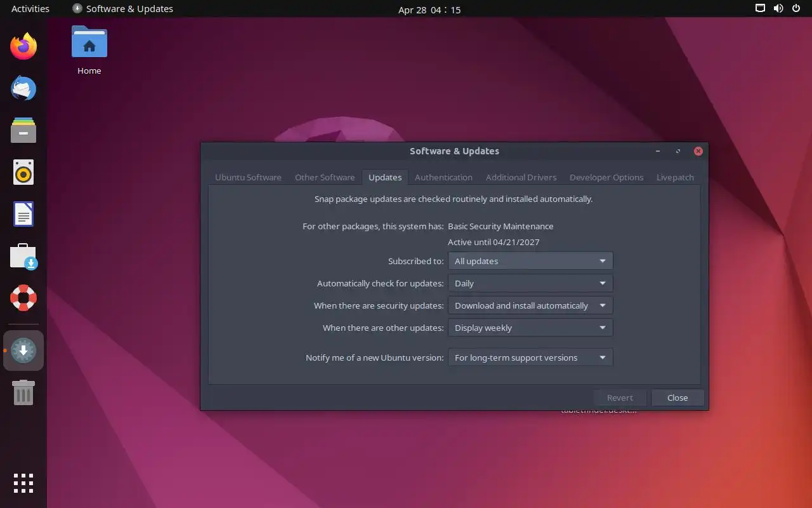
Task: Close window with the red X button
Action: point(698,151)
